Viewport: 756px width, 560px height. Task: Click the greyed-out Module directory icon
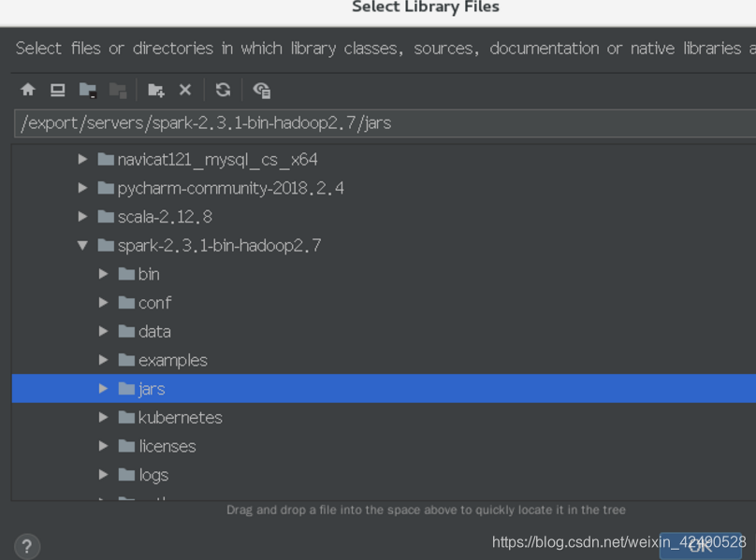click(118, 90)
